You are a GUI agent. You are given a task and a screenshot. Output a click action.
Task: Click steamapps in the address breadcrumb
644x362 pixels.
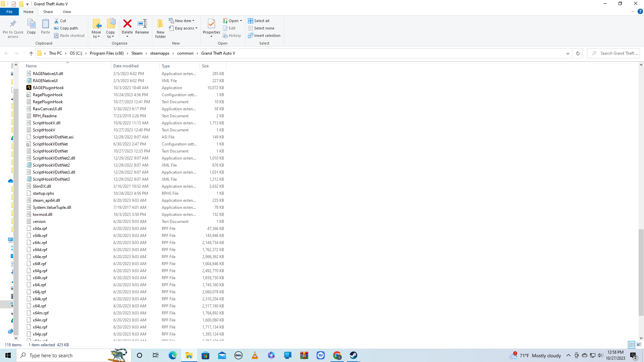(160, 53)
